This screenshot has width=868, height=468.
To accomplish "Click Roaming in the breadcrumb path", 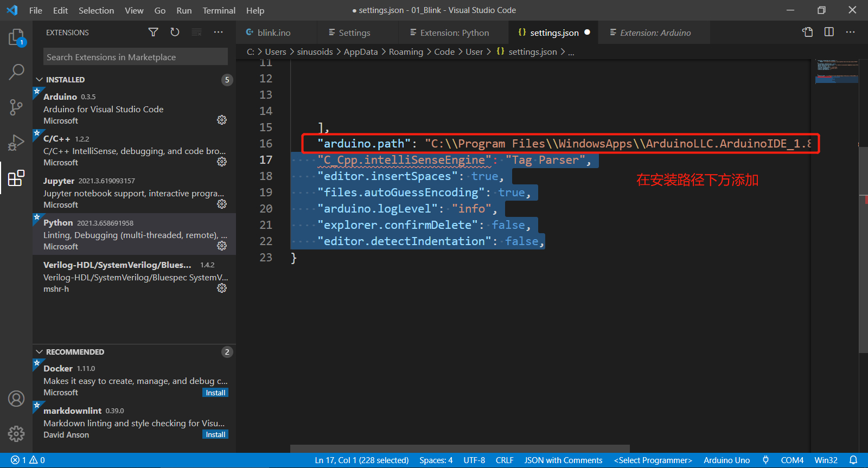I will (x=406, y=52).
